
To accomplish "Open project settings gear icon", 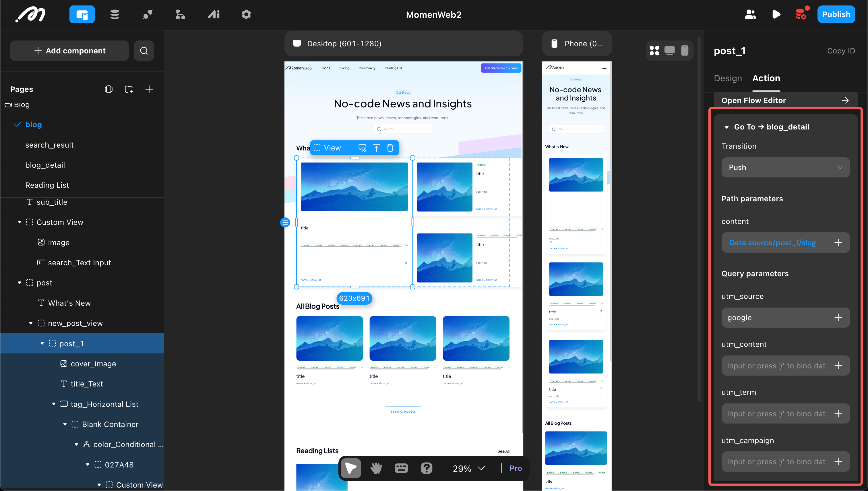I will click(x=246, y=15).
